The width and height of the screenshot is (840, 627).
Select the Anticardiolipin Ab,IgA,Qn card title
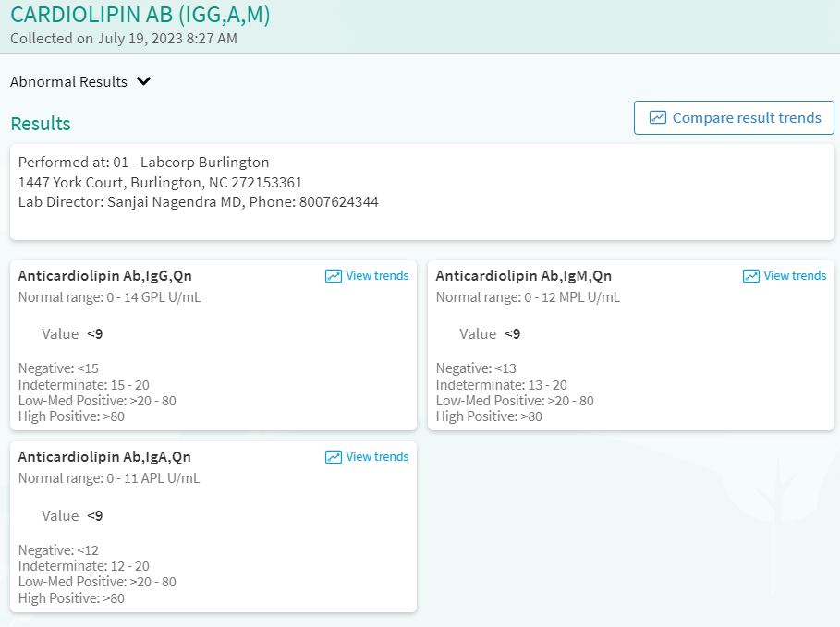[104, 457]
